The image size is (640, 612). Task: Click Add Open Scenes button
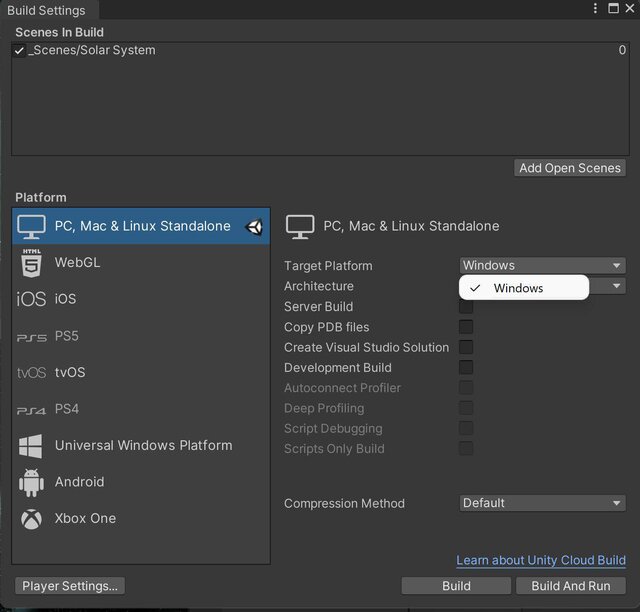(x=570, y=168)
